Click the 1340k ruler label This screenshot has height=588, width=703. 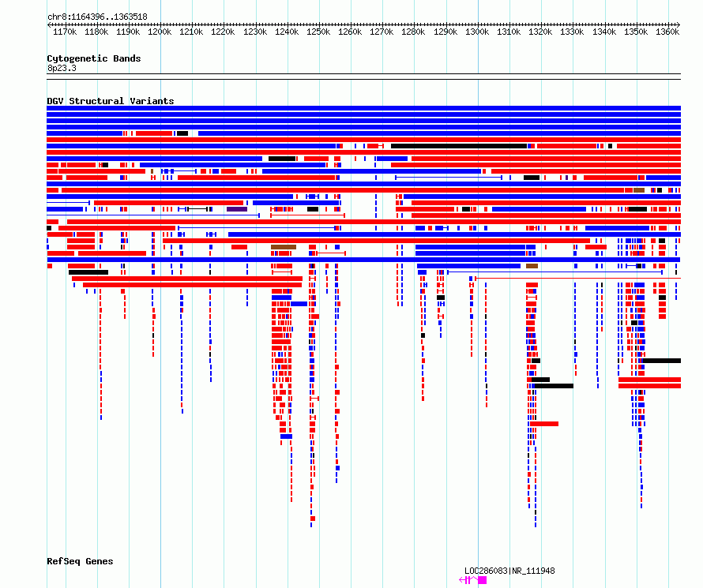pos(604,32)
